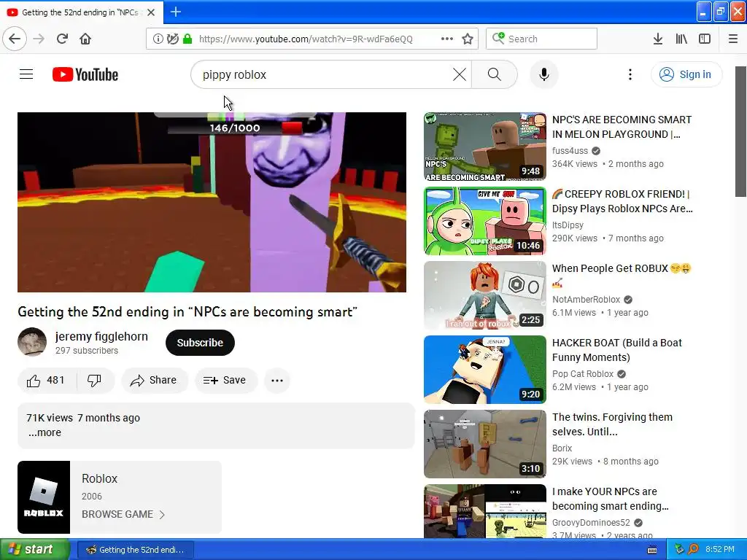Close the current browser tab
747x560 pixels.
tap(151, 12)
